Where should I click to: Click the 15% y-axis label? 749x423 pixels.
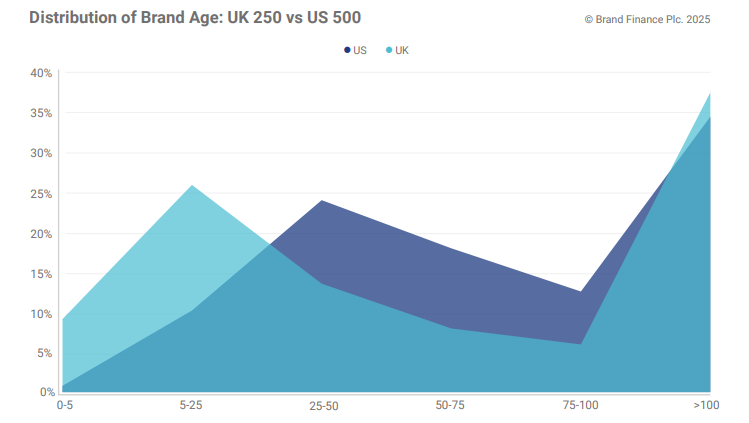click(42, 273)
